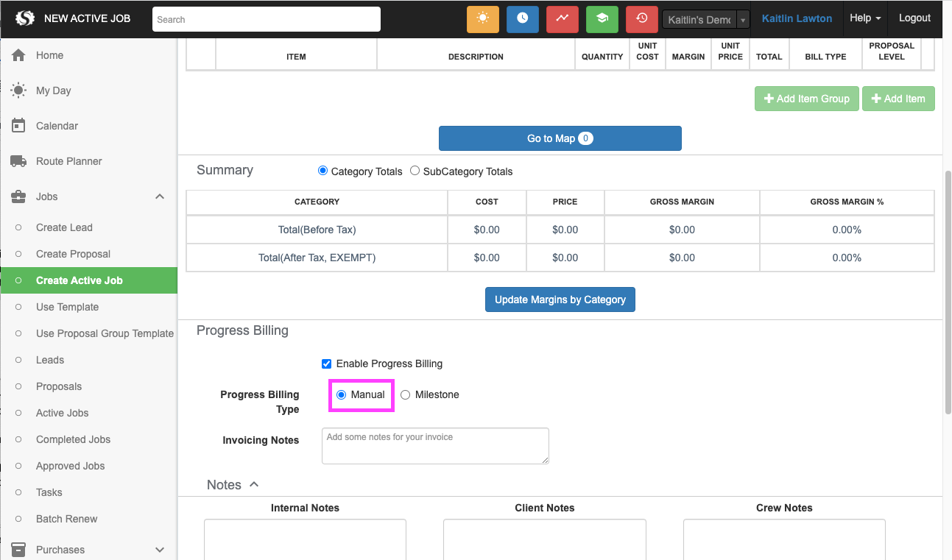Click the Route Planner truck icon
The image size is (952, 560).
[x=18, y=161]
